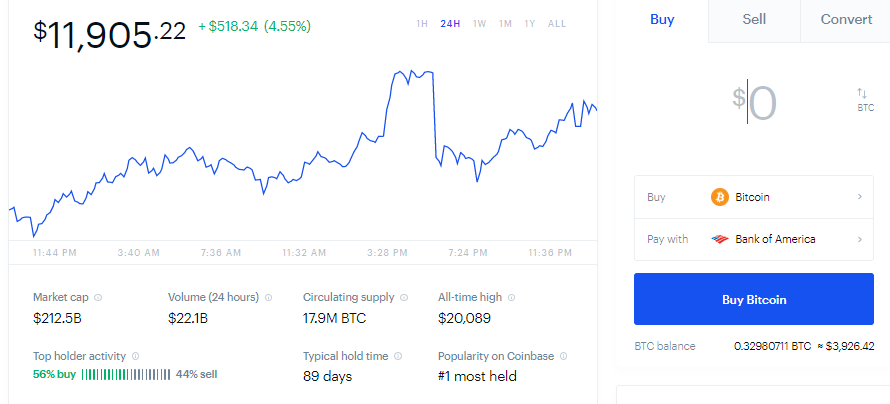Select the 1Y chart range
Screen dimensions: 890x404
(530, 24)
